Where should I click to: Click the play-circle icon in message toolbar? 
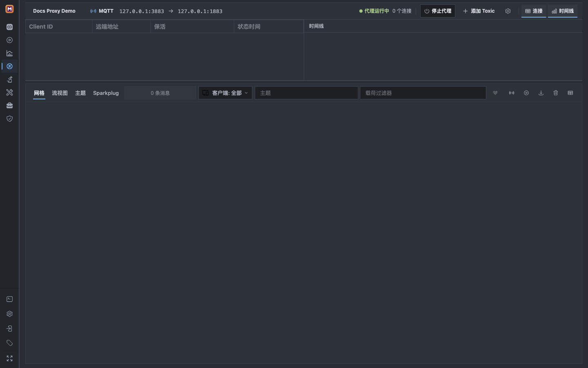526,93
